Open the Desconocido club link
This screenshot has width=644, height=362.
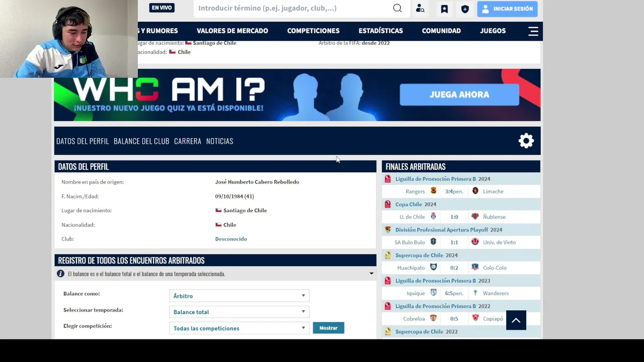click(x=231, y=239)
